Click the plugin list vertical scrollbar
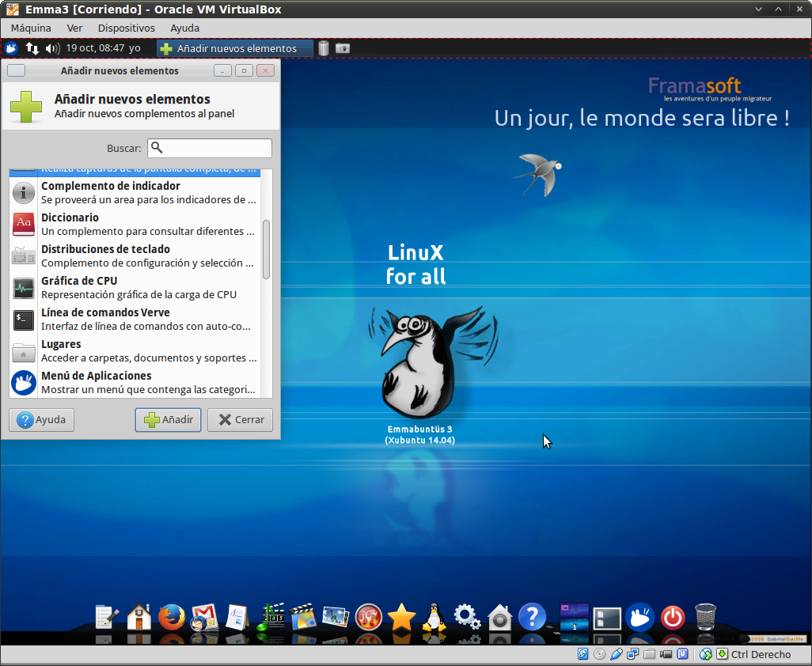This screenshot has height=666, width=812. [267, 249]
